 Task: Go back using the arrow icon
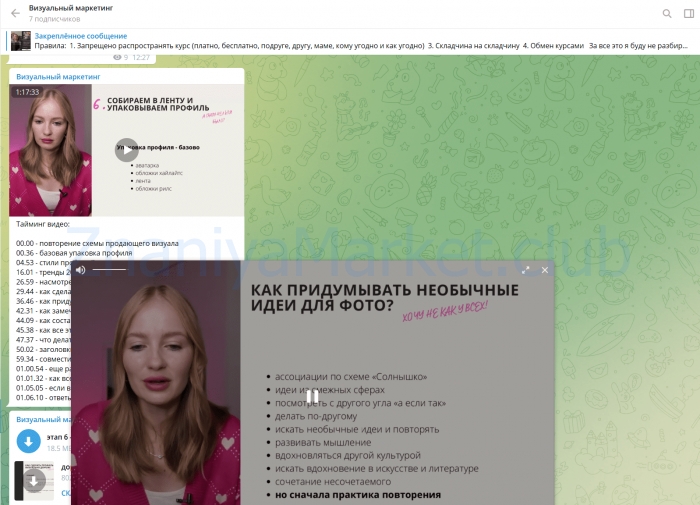click(x=15, y=13)
